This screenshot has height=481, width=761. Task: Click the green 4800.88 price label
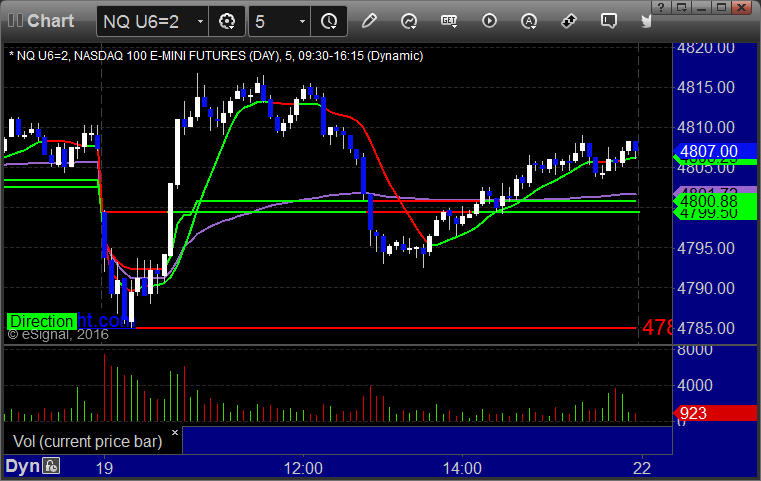pyautogui.click(x=714, y=201)
